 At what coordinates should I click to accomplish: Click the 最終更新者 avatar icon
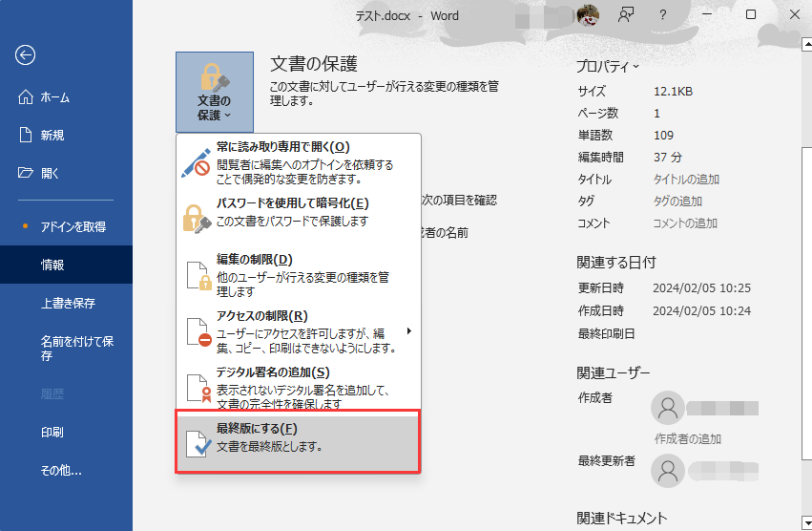(x=668, y=471)
